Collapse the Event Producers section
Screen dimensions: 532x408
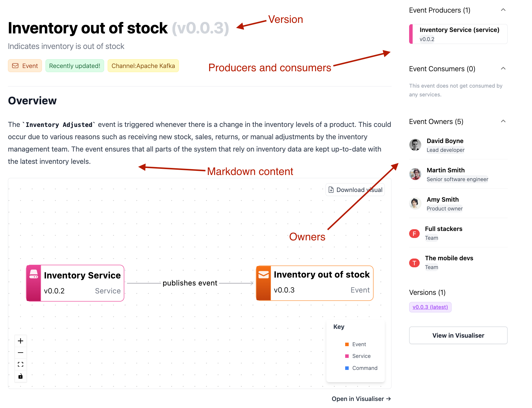coord(503,10)
